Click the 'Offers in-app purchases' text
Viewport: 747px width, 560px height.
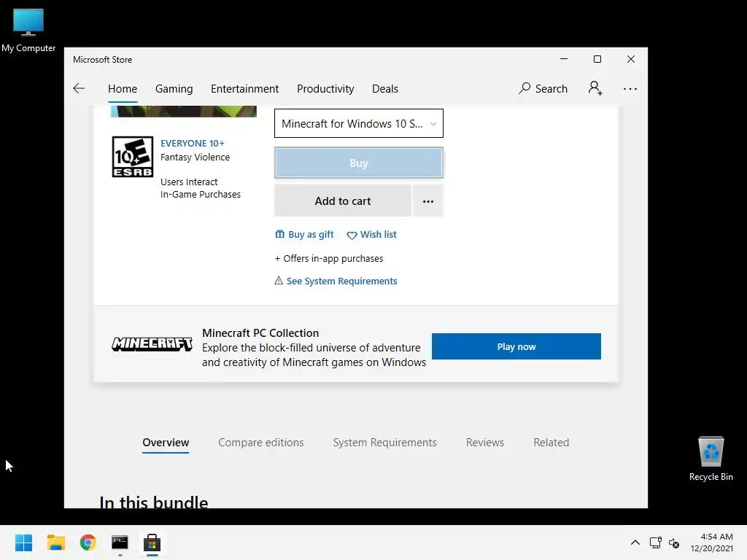(333, 259)
